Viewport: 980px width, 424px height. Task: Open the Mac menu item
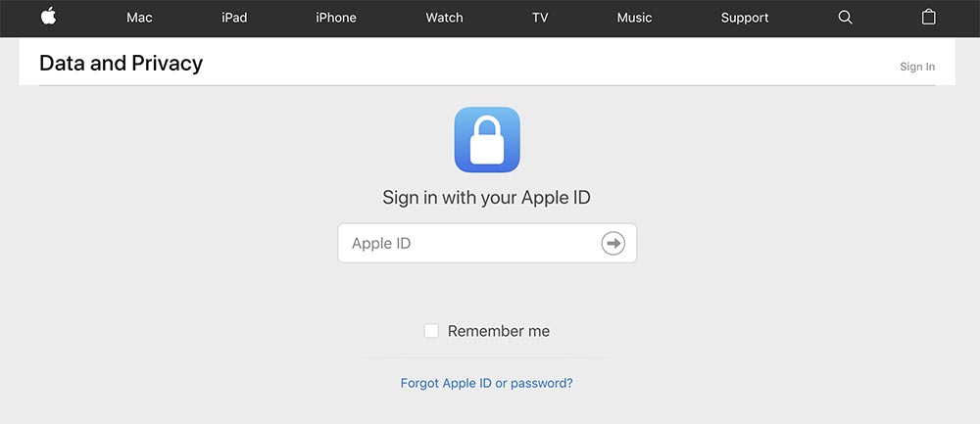[x=139, y=18]
